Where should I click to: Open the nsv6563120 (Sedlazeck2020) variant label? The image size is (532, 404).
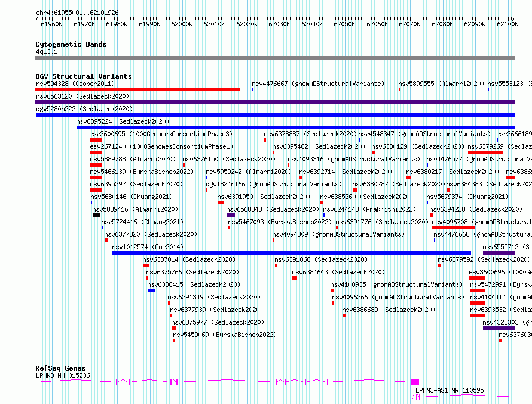click(82, 96)
